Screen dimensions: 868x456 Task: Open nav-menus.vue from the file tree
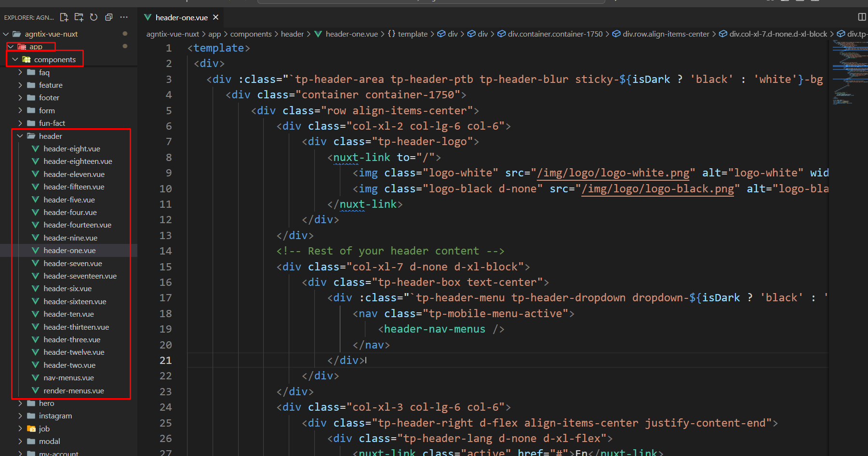(68, 378)
